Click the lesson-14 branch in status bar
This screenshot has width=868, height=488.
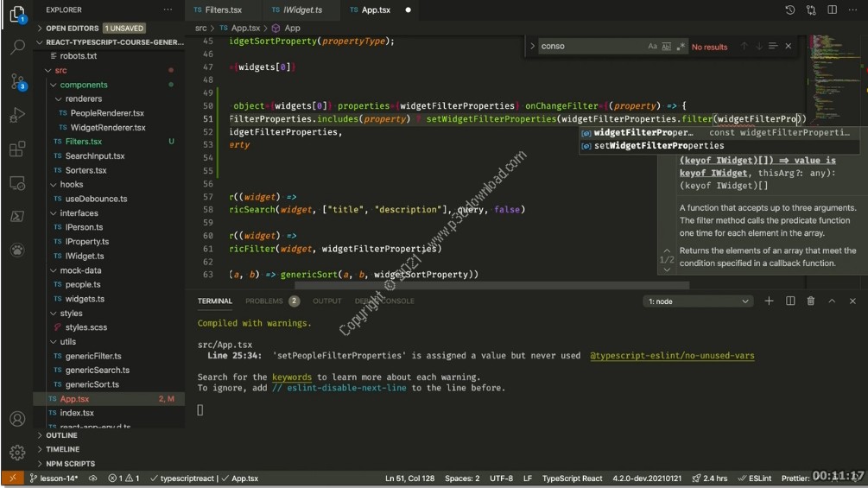pos(54,478)
